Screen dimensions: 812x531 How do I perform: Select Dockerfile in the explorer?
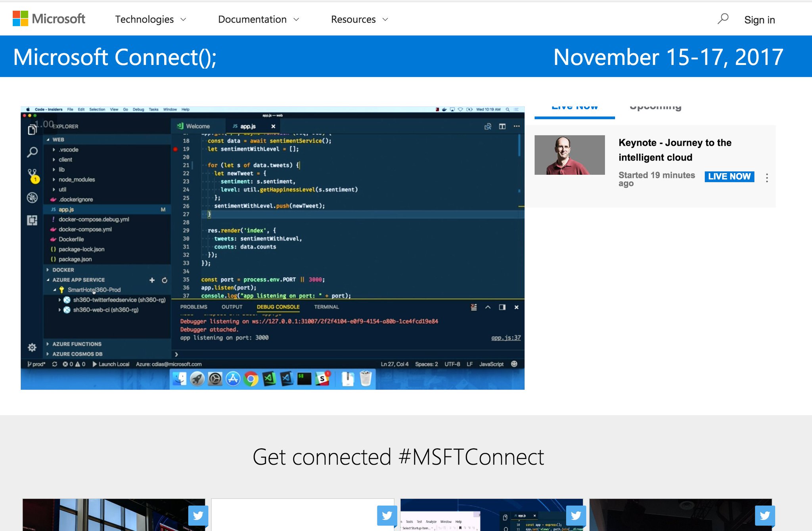pyautogui.click(x=71, y=239)
